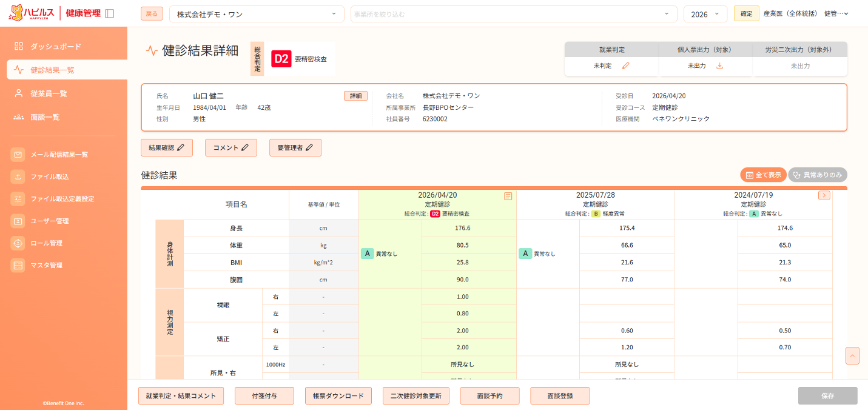Click the 面談予約 button
Image resolution: width=868 pixels, height=410 pixels.
490,395
